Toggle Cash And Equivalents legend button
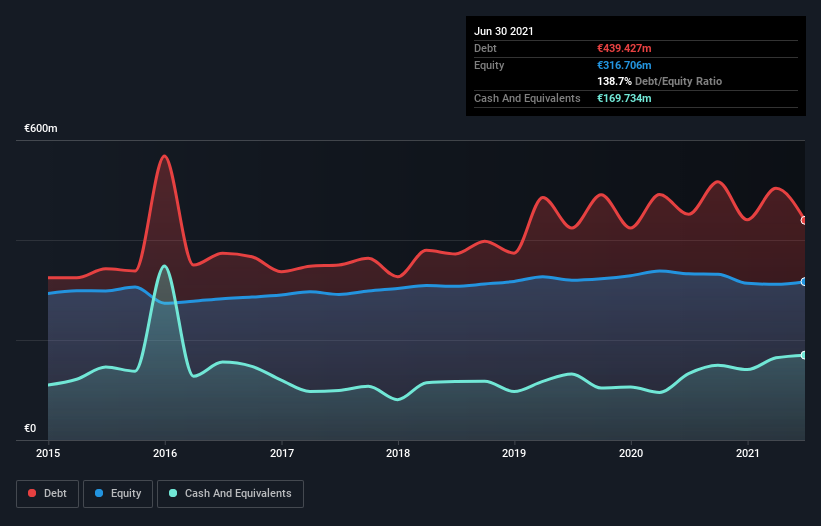The image size is (821, 526). click(x=230, y=494)
